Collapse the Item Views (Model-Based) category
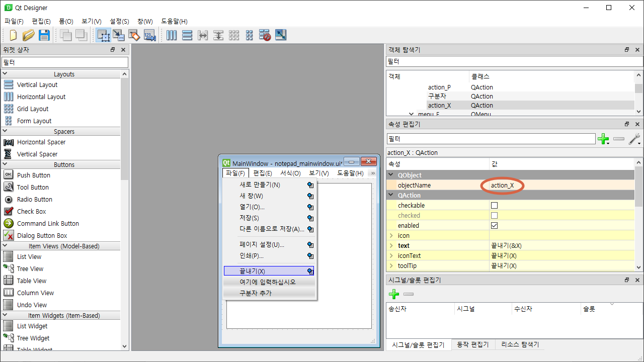Screen dimensions: 644x362 coord(5,246)
